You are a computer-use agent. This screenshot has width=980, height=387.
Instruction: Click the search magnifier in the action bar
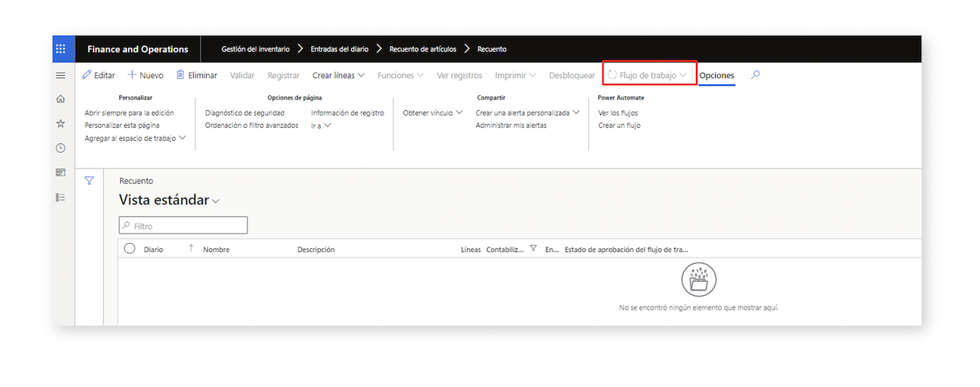tap(756, 75)
